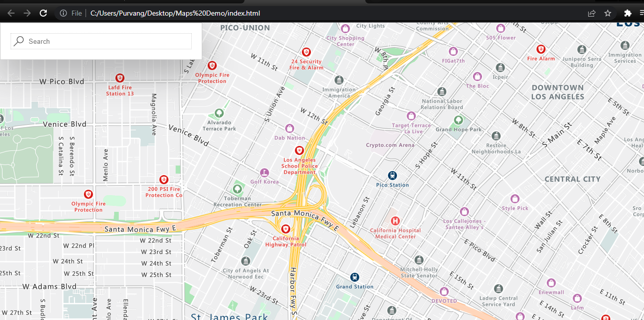This screenshot has width=644, height=320.
Task: Select the address bar showing Maps Demo path
Action: (175, 13)
